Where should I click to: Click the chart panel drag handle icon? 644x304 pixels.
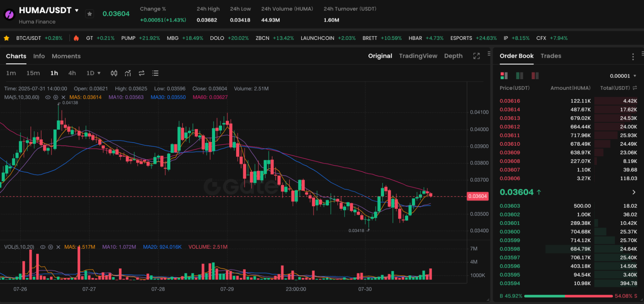tap(489, 53)
